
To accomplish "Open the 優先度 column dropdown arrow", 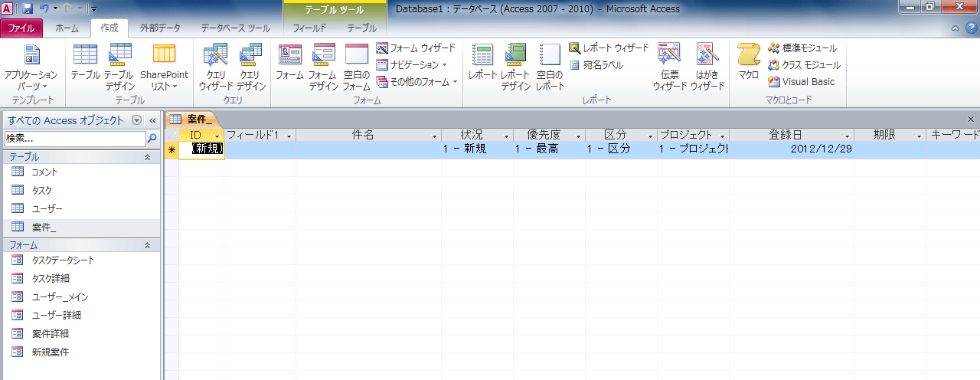I will coord(579,136).
